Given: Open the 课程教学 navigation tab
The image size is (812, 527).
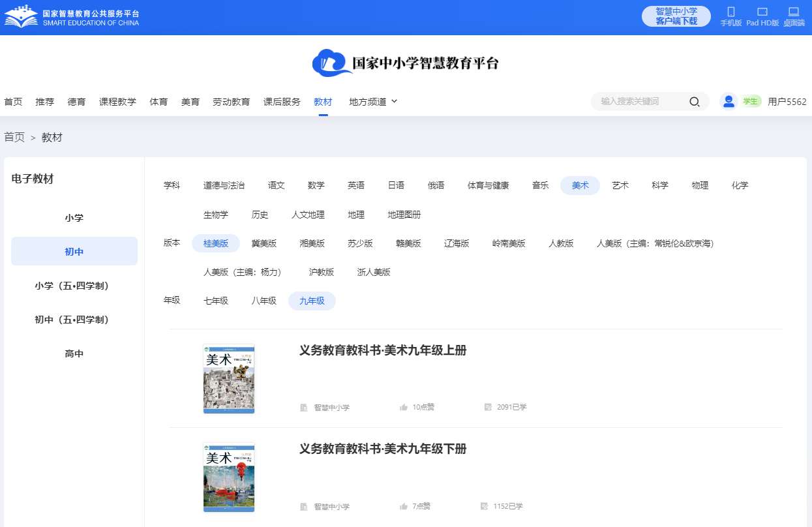Looking at the screenshot, I should tap(117, 102).
